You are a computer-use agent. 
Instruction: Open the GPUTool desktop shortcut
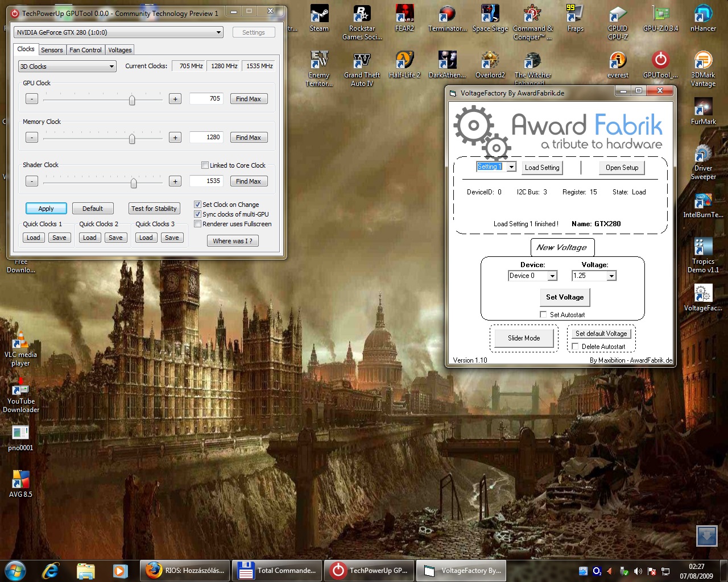(x=660, y=64)
